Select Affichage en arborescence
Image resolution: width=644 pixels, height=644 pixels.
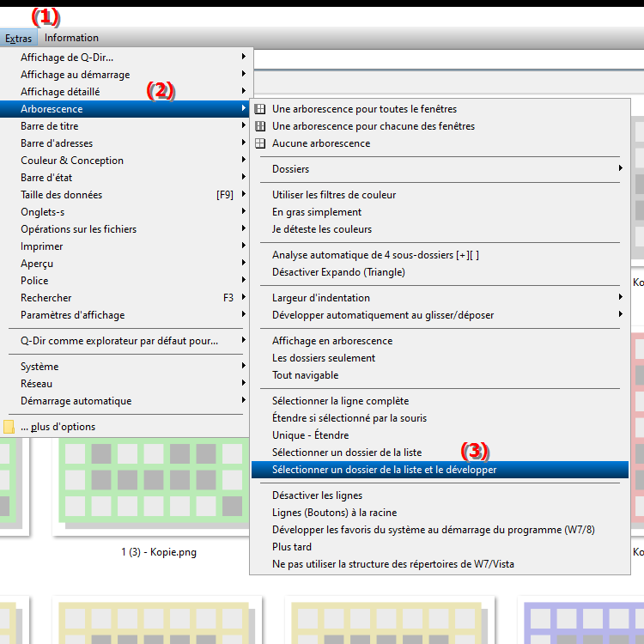coord(440,341)
